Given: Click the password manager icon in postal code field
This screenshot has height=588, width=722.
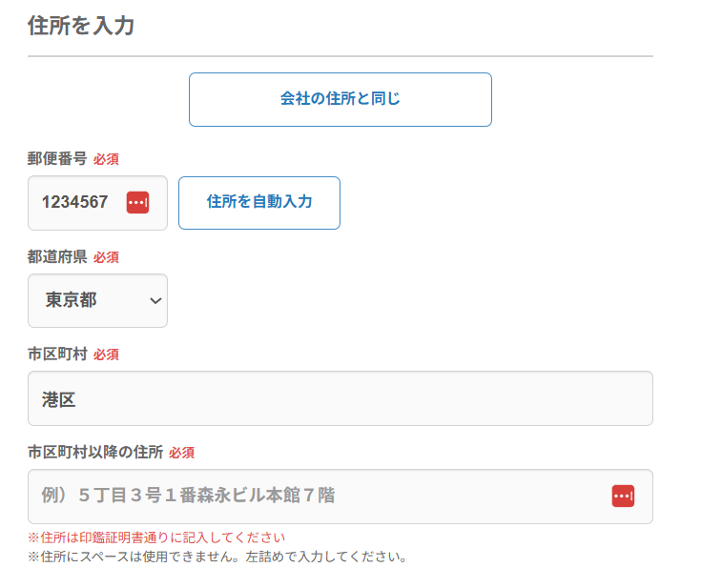Looking at the screenshot, I should click(x=137, y=202).
